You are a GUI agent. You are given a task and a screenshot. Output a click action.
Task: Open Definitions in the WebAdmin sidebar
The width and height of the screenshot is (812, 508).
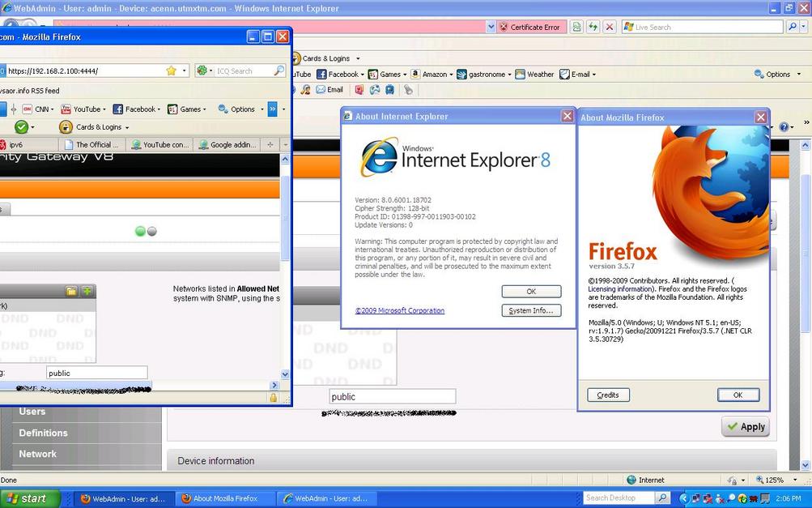click(44, 433)
